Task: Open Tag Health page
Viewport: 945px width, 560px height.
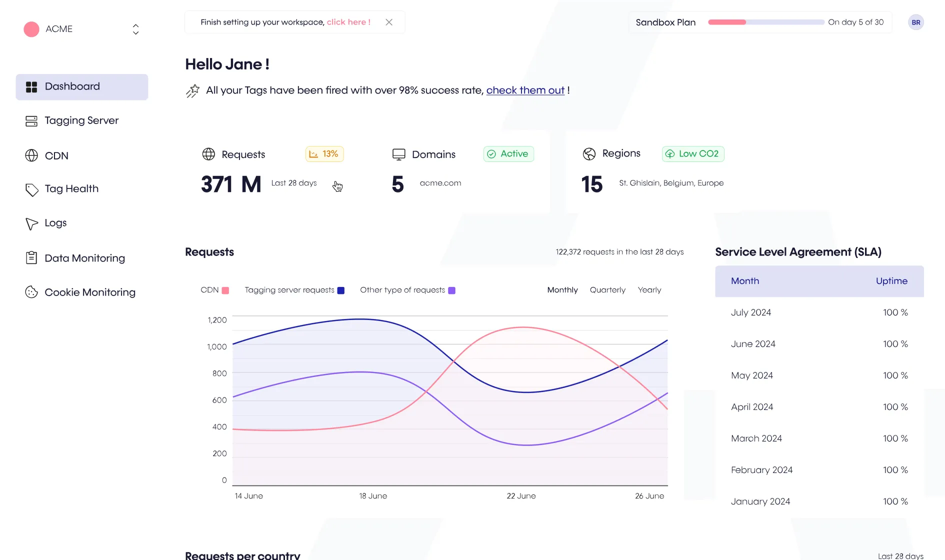Action: pyautogui.click(x=71, y=188)
